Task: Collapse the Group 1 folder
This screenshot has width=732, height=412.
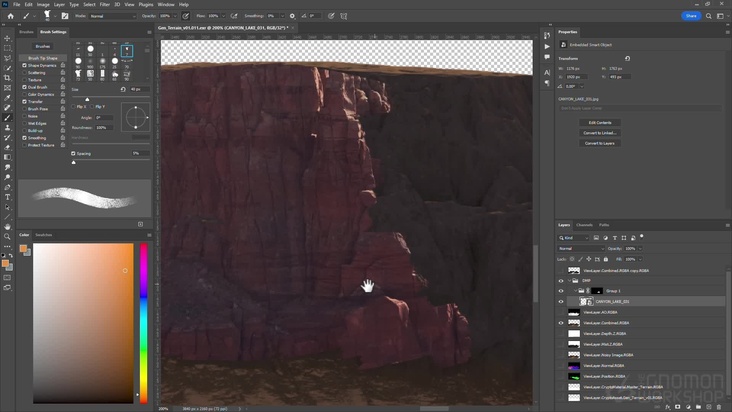Action: click(x=576, y=291)
